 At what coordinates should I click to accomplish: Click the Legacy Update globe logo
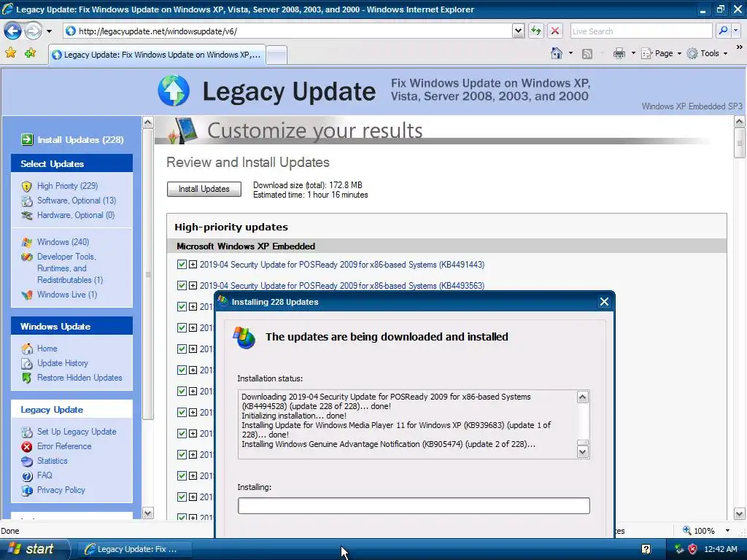pyautogui.click(x=174, y=90)
